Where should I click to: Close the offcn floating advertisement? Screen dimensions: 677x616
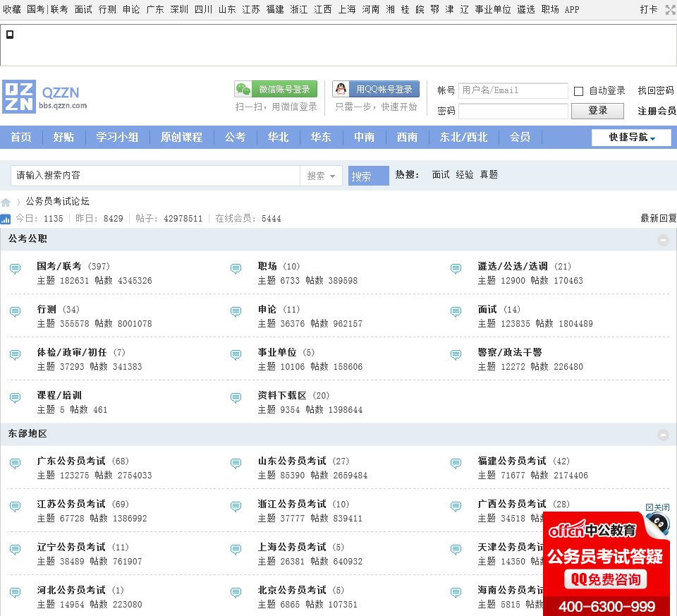[657, 507]
